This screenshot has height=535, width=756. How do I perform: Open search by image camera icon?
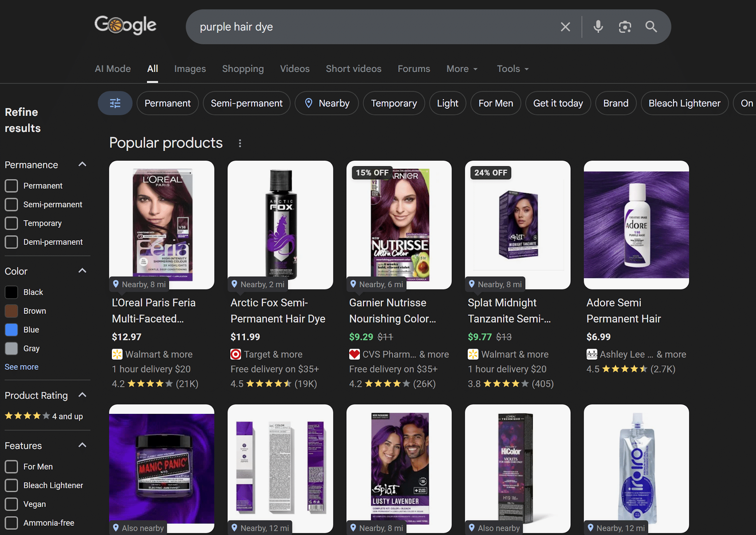point(625,27)
